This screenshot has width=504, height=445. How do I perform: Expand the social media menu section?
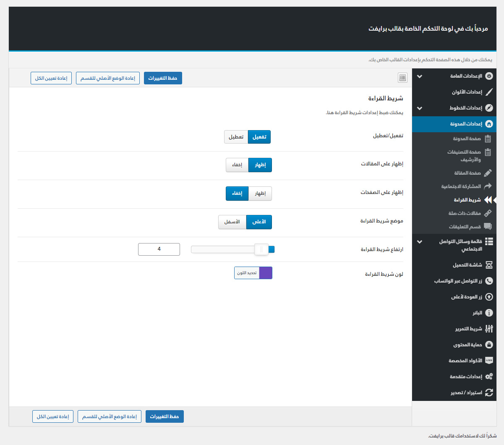419,242
